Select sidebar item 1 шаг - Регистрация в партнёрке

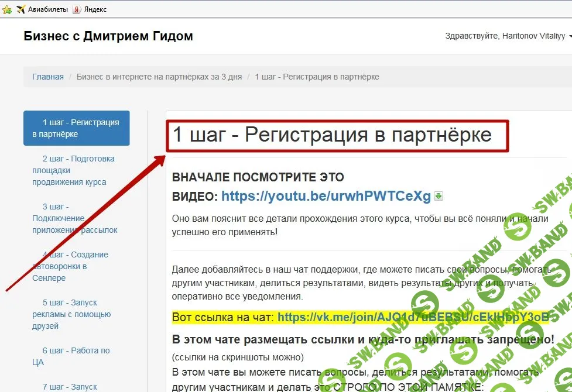point(76,128)
